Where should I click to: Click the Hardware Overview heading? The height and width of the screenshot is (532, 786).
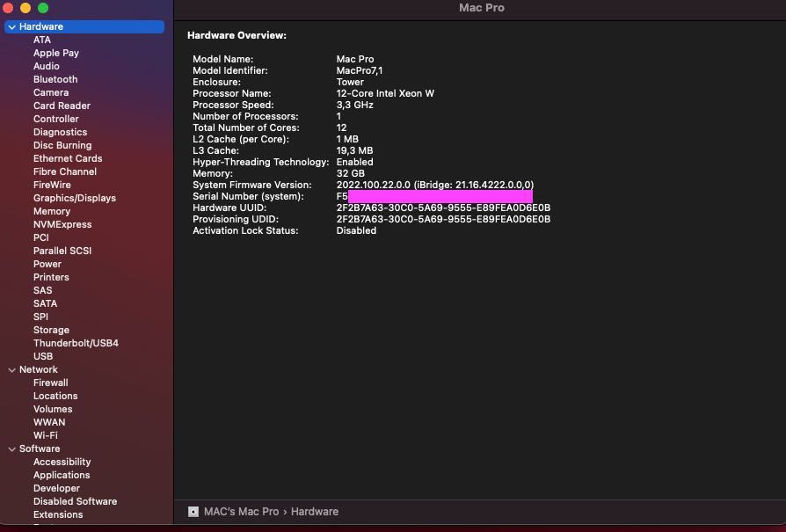coord(237,35)
